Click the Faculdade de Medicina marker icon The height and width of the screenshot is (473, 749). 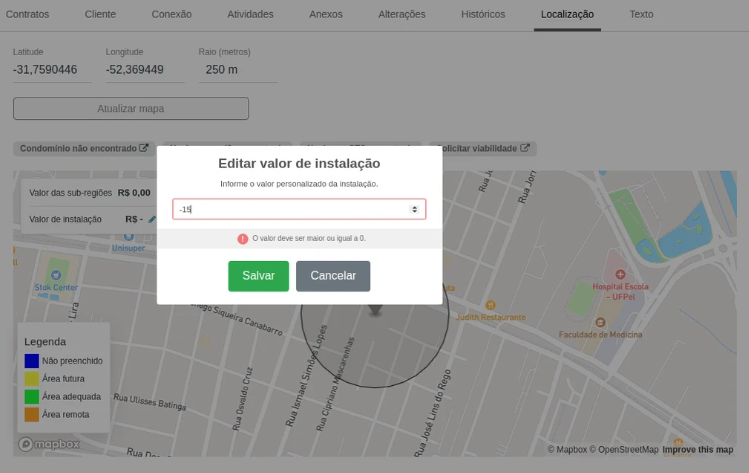(x=600, y=322)
